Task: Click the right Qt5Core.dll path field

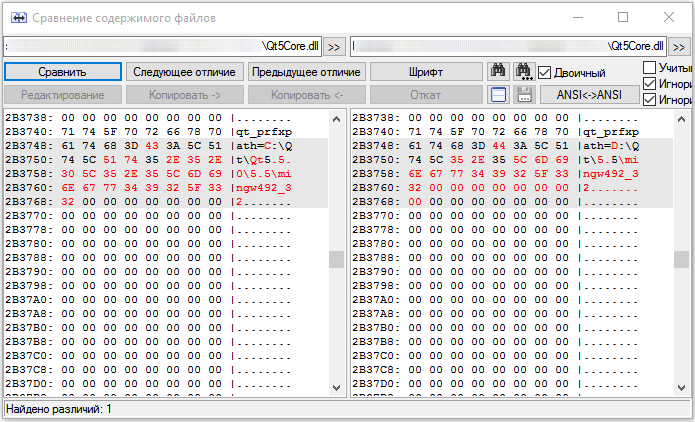Action: click(508, 47)
